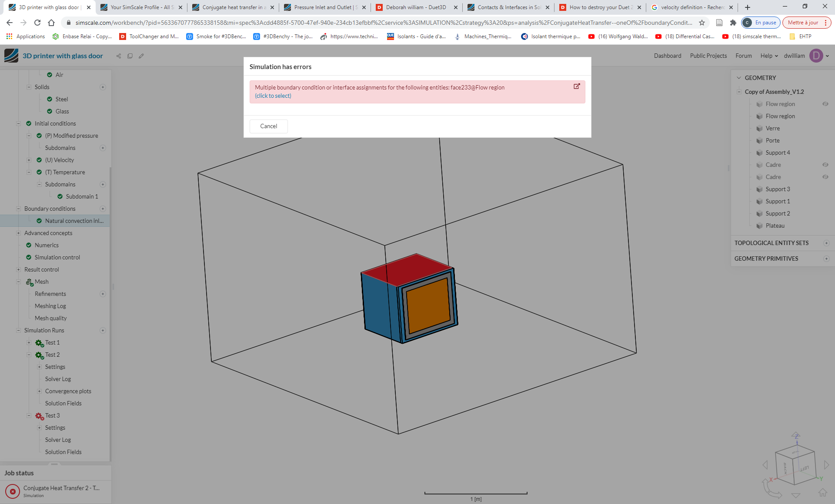Click the share project icon
This screenshot has width=835, height=504.
pyautogui.click(x=119, y=56)
